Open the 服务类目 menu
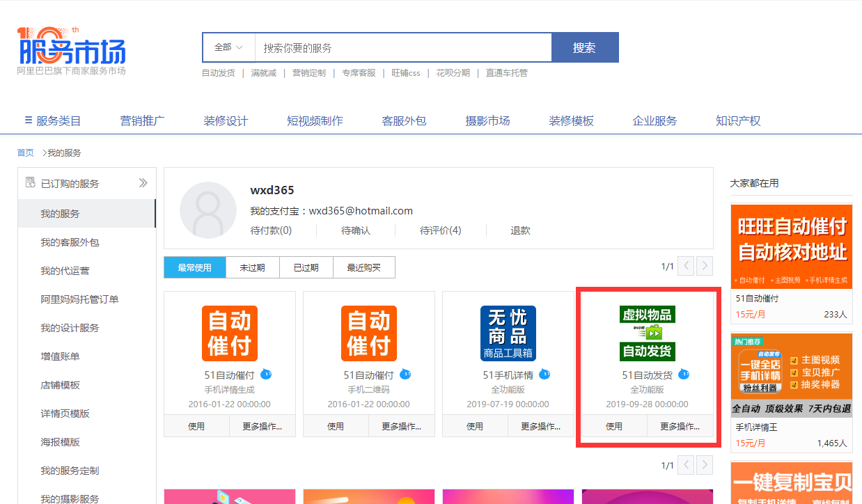 (53, 120)
